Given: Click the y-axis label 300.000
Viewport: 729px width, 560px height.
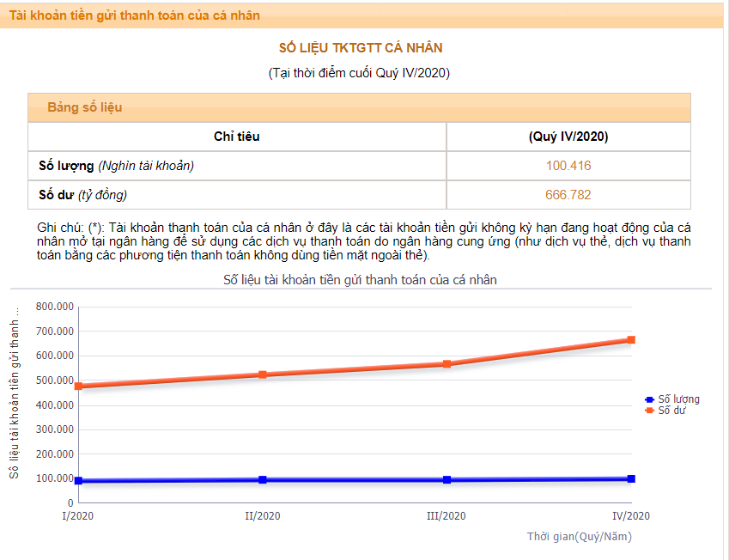Looking at the screenshot, I should click(55, 429).
